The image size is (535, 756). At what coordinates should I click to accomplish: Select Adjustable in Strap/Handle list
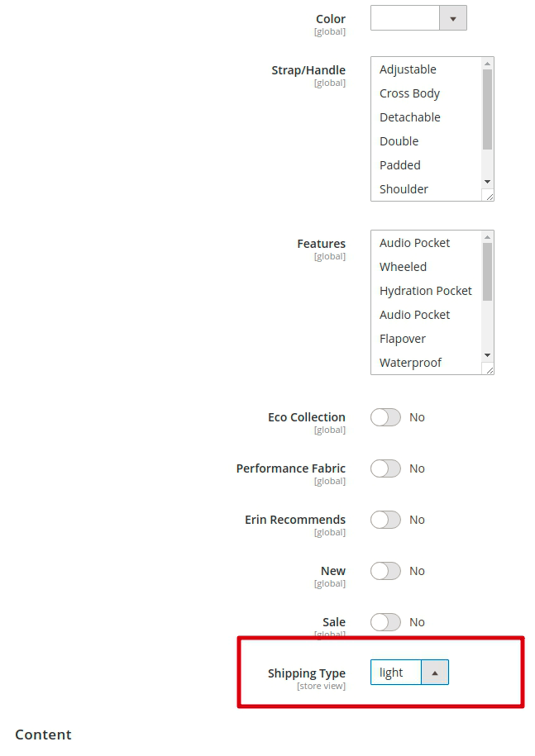(408, 69)
